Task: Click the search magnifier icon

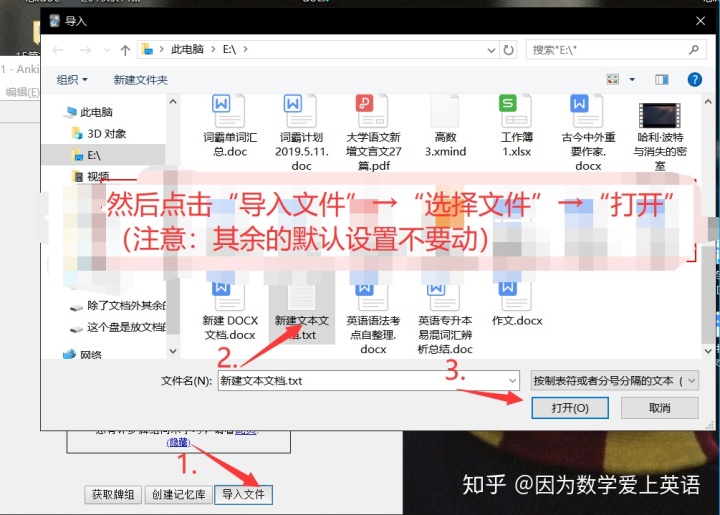Action: tap(693, 50)
